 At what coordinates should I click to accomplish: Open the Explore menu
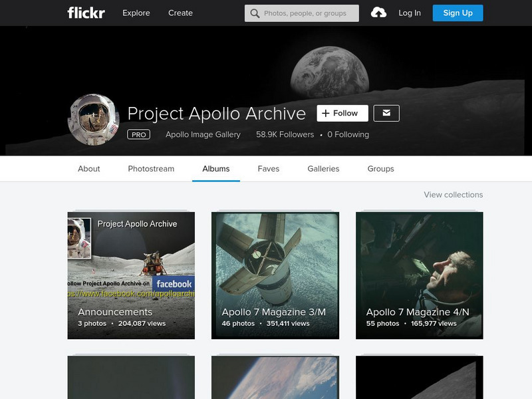pos(136,13)
